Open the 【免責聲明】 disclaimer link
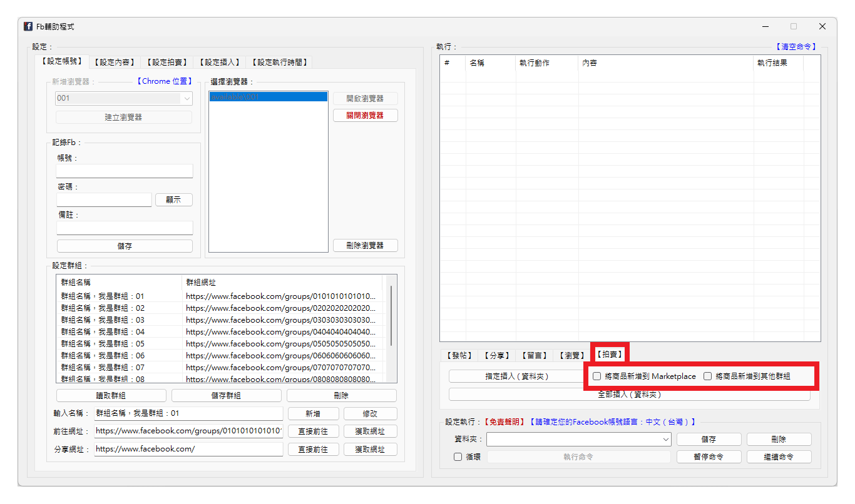The image size is (855, 504). click(505, 422)
